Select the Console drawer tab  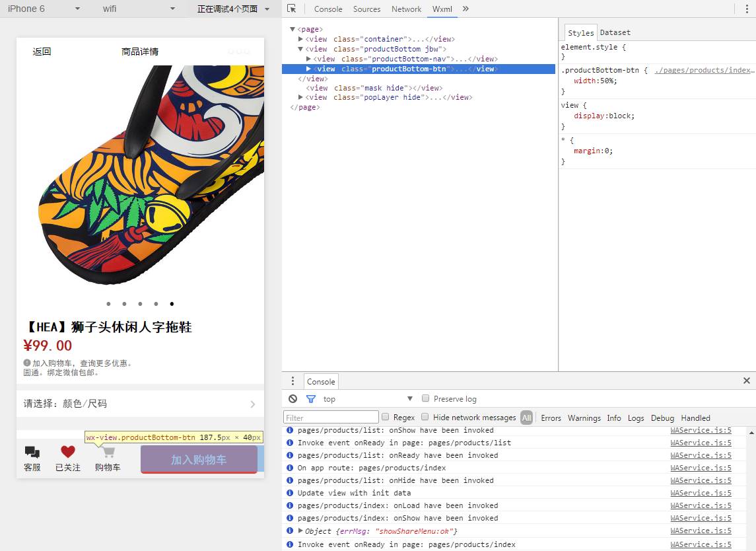(321, 381)
